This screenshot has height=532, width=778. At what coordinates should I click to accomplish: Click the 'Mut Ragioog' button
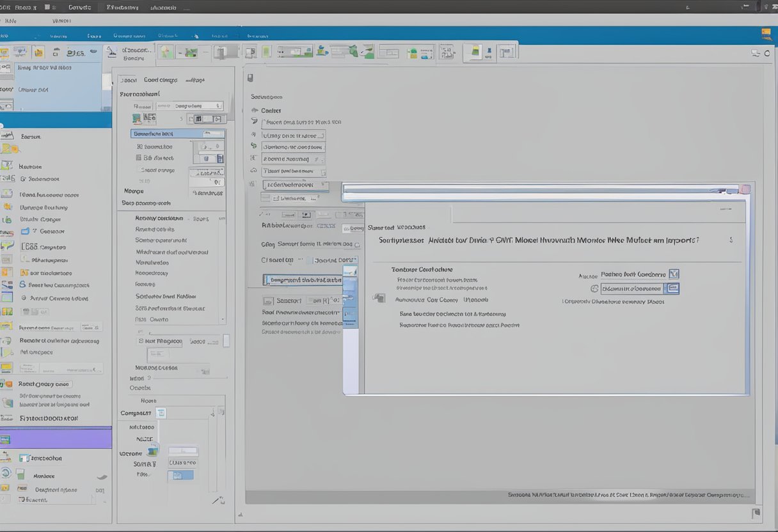point(161,341)
